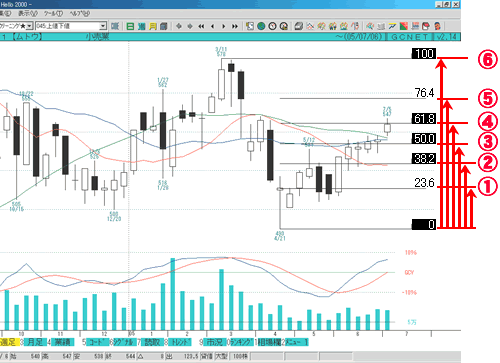This screenshot has width=500, height=363.
Task: Step forward with the single-right arrow
Action: [x=224, y=26]
